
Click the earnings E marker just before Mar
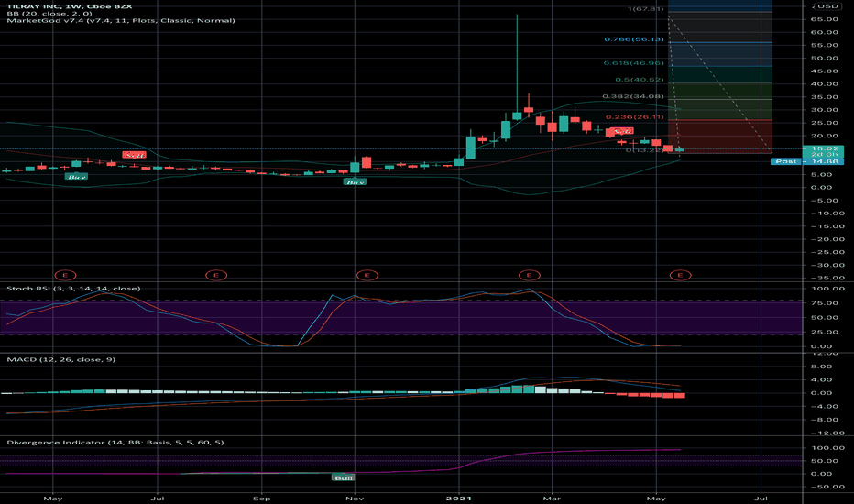coord(530,275)
